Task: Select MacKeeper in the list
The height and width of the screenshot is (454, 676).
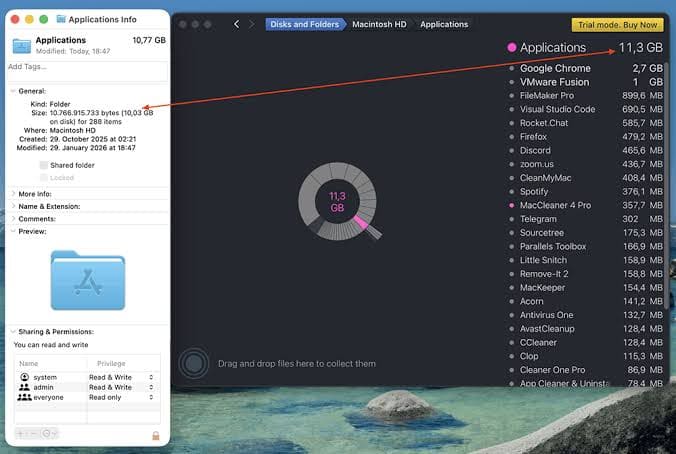Action: pos(586,288)
